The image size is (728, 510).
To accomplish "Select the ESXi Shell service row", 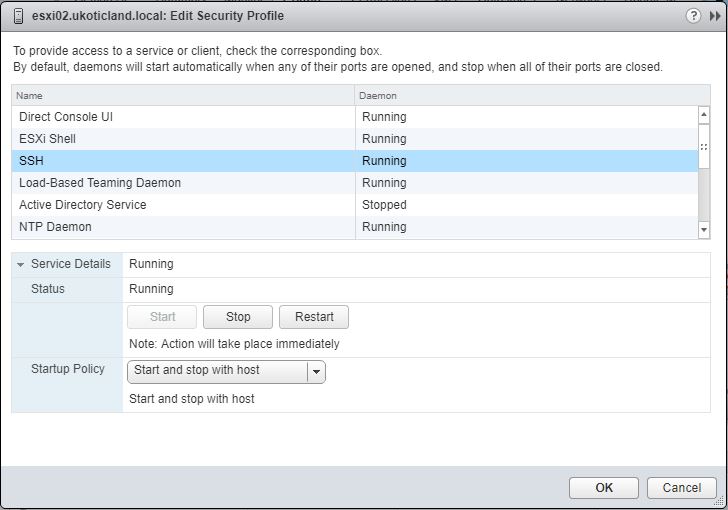I will point(355,139).
